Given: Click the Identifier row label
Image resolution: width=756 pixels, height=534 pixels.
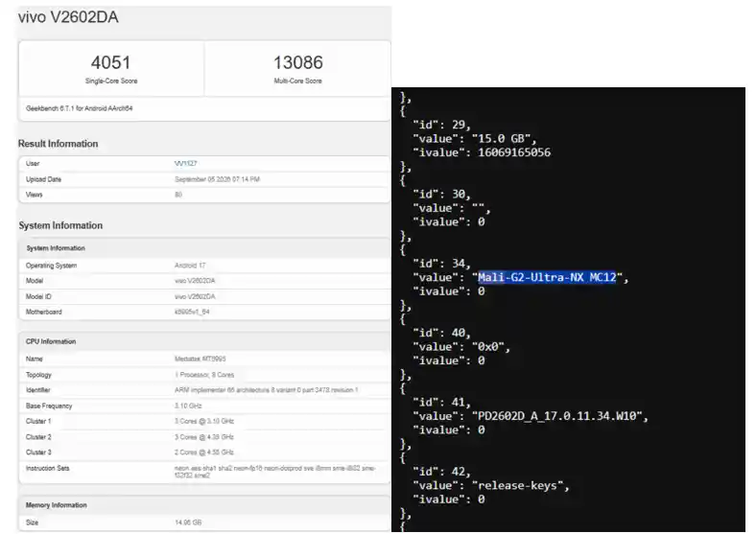Looking at the screenshot, I should [x=37, y=390].
